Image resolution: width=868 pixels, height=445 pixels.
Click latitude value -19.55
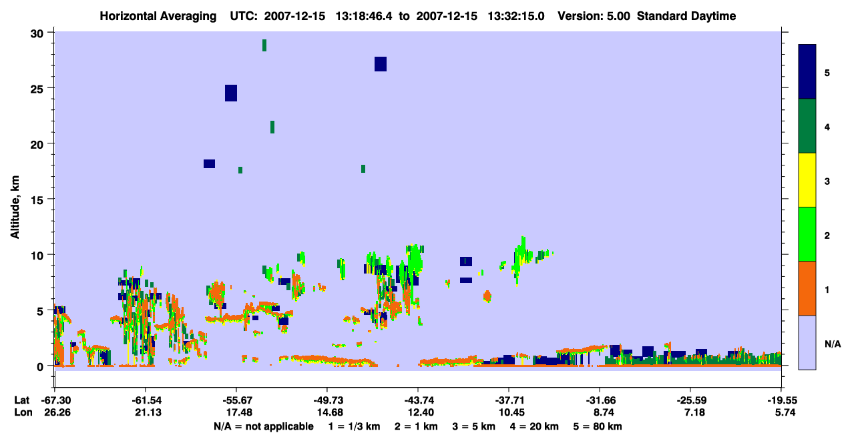(781, 400)
